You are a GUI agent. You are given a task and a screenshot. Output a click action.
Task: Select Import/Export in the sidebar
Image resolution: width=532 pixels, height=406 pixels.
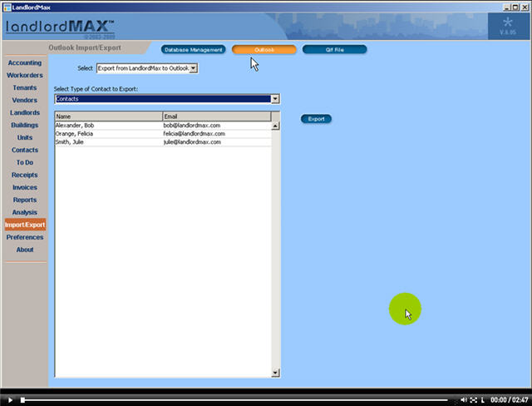click(x=25, y=225)
